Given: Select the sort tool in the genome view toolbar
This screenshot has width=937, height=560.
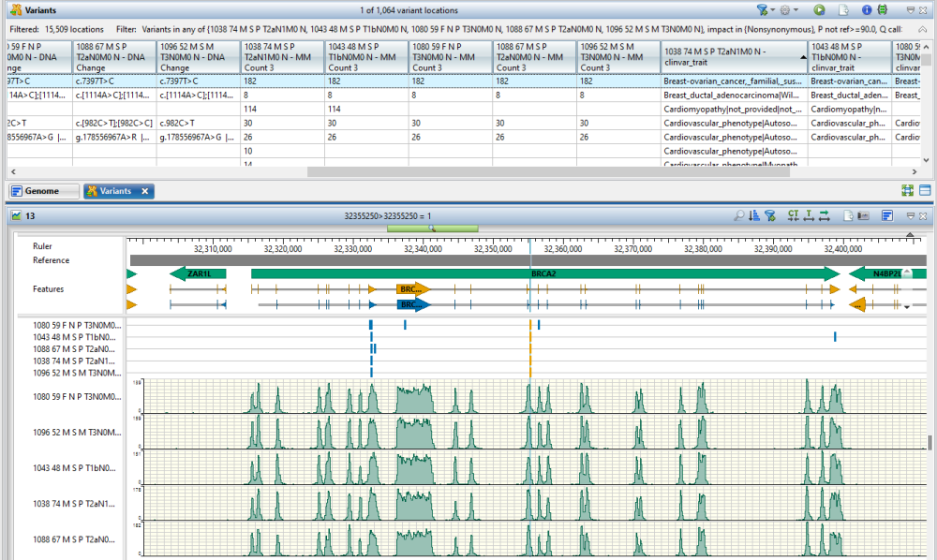Looking at the screenshot, I should coord(754,218).
